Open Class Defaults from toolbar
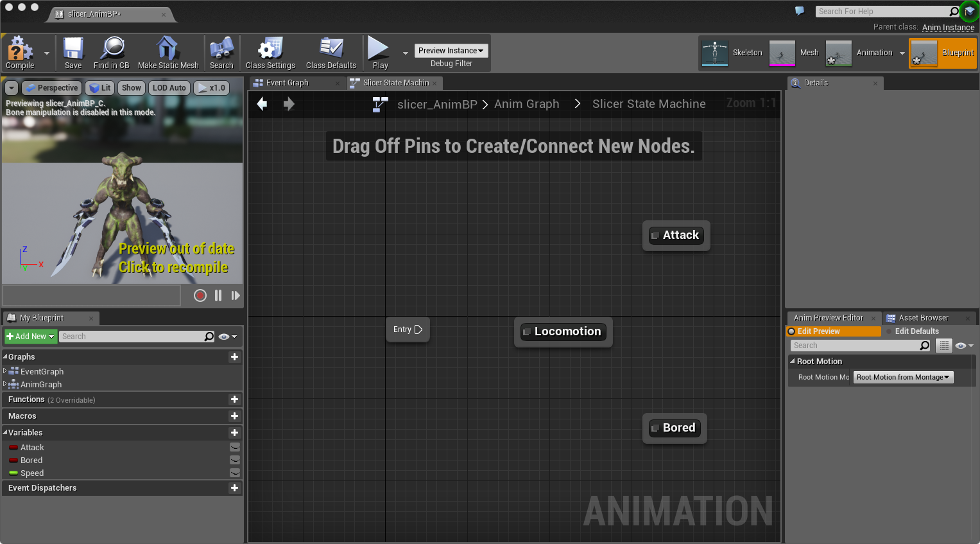This screenshot has height=544, width=980. 331,49
